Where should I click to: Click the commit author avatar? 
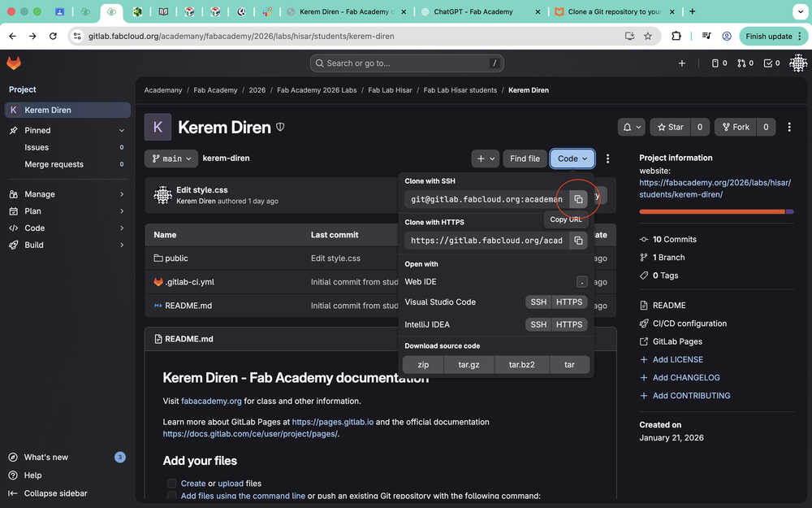point(162,195)
